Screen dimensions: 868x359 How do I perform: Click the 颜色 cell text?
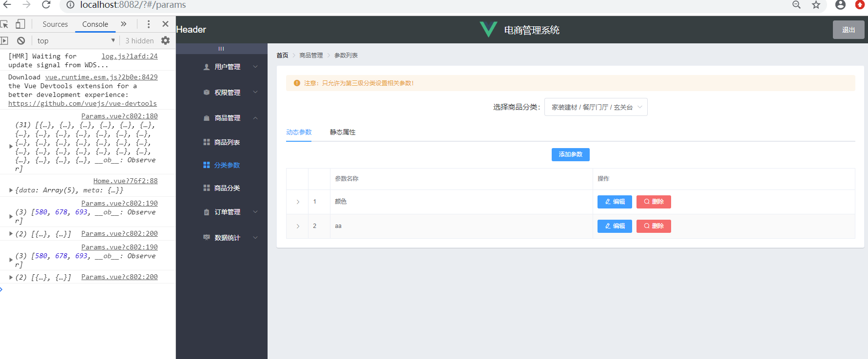(x=341, y=202)
